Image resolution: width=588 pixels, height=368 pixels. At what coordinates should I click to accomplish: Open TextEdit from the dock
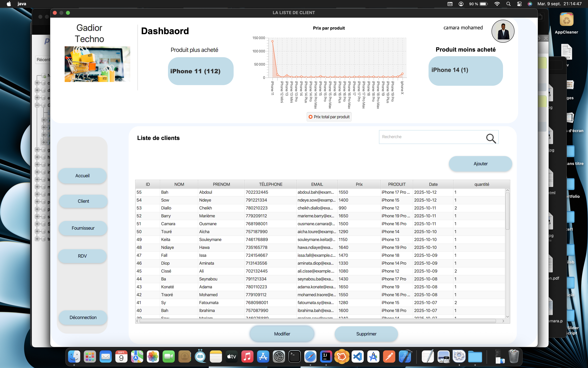pyautogui.click(x=428, y=357)
